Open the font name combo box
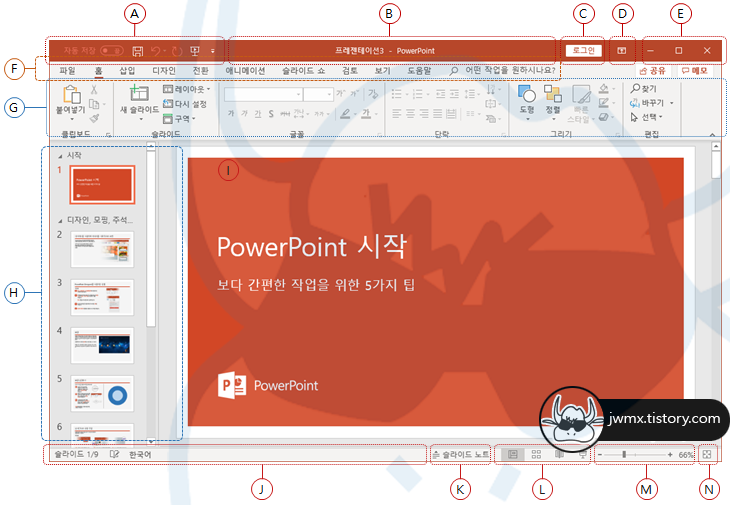 [263, 94]
